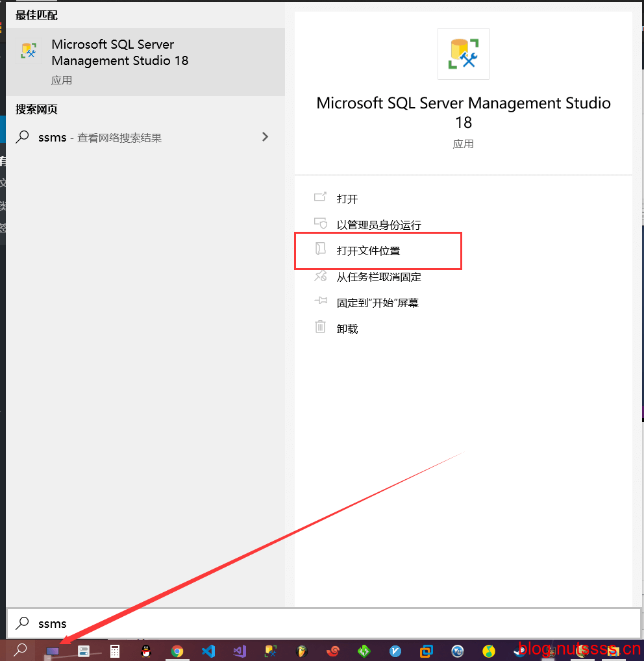
Task: Open Calculator from the taskbar
Action: point(115,651)
